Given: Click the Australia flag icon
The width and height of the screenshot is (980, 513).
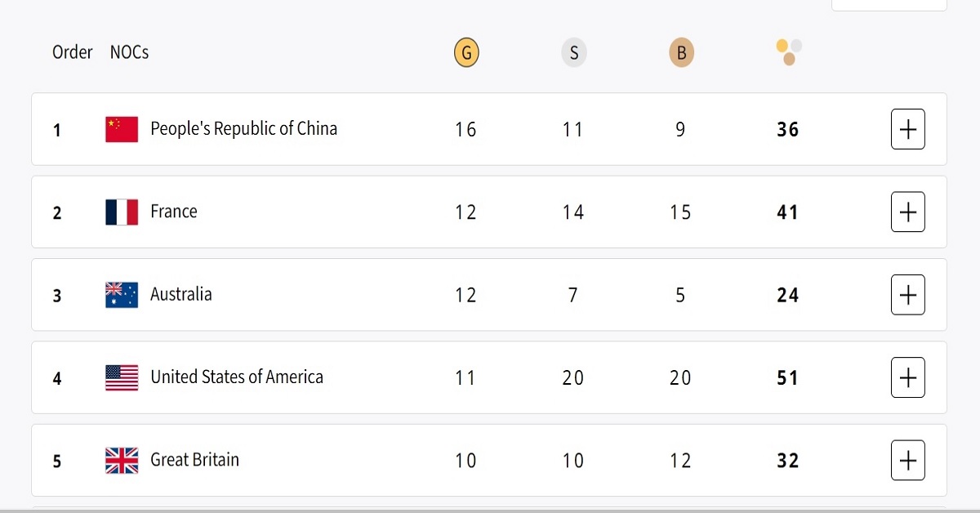Looking at the screenshot, I should (122, 295).
